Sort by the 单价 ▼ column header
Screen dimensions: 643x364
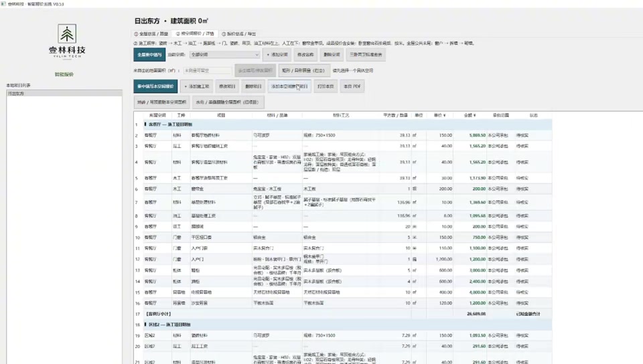click(x=439, y=116)
